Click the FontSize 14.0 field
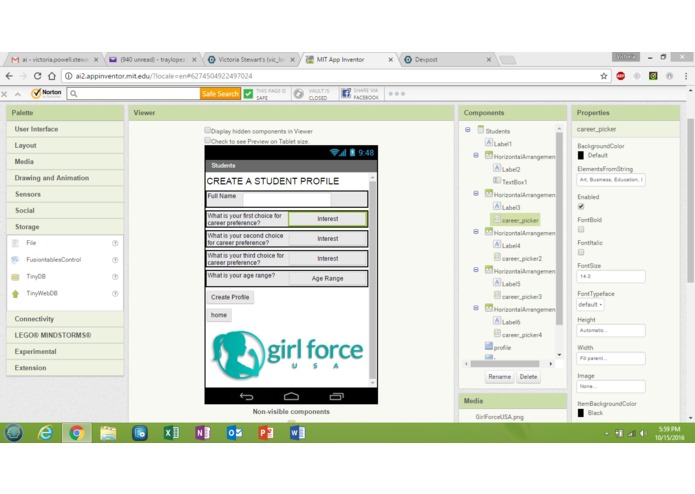 [x=611, y=276]
